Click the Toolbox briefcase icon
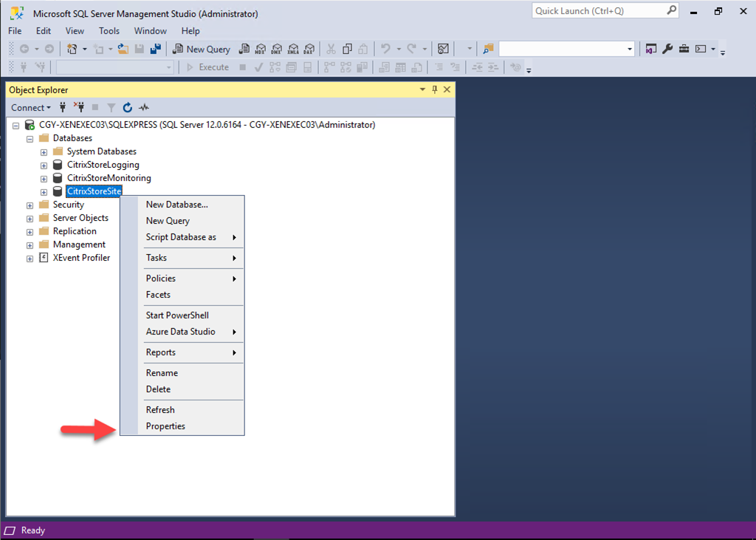 coord(684,49)
